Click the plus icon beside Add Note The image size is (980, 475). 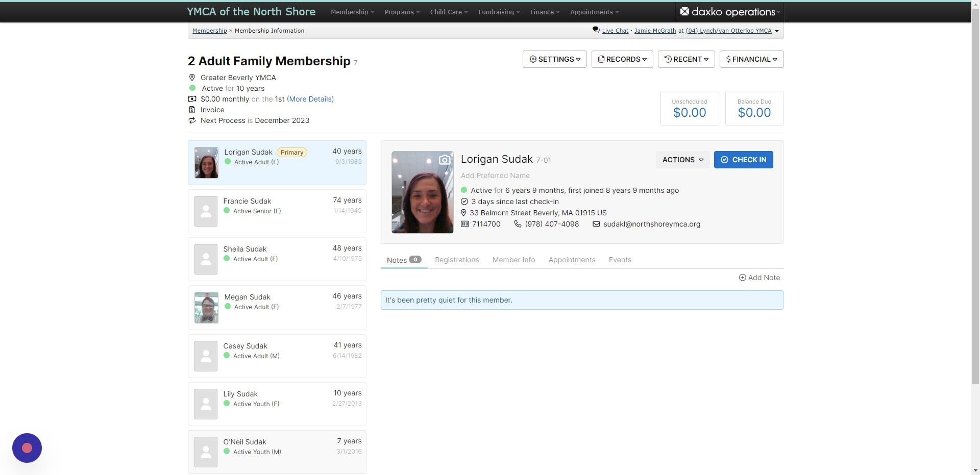(x=742, y=278)
